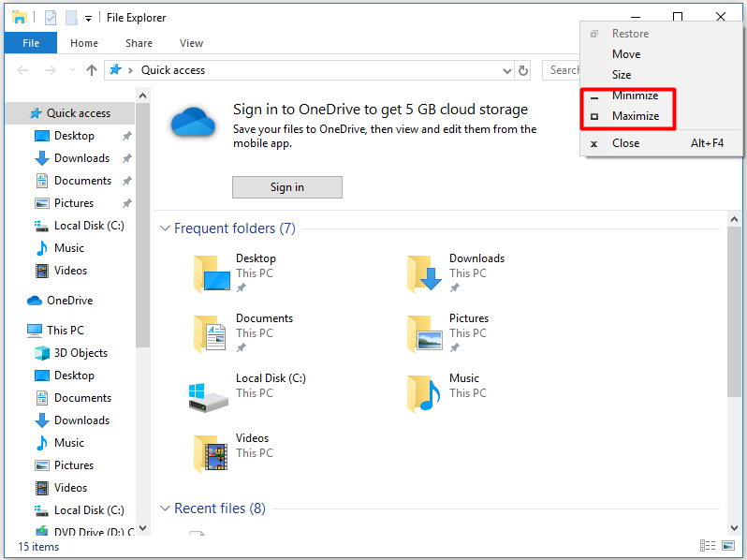The image size is (747, 560).
Task: Click the OneDrive cloud icon in banner
Action: pos(193,122)
